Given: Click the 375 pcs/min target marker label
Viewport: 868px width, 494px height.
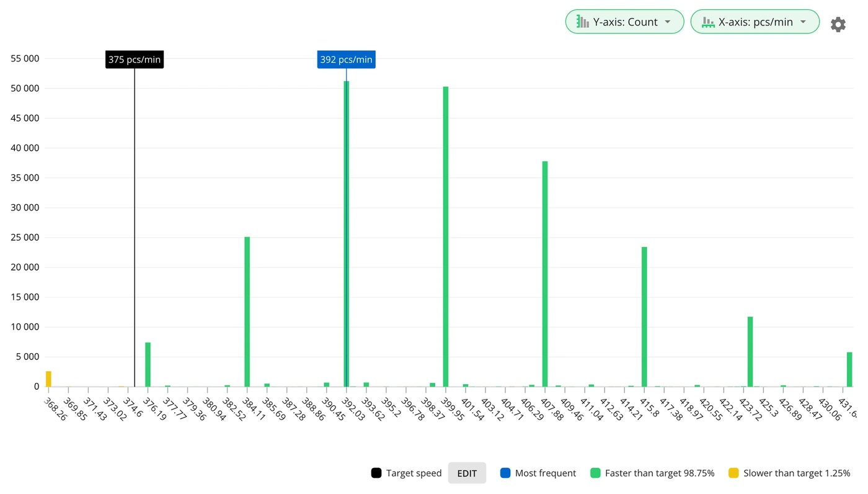Looking at the screenshot, I should (135, 60).
